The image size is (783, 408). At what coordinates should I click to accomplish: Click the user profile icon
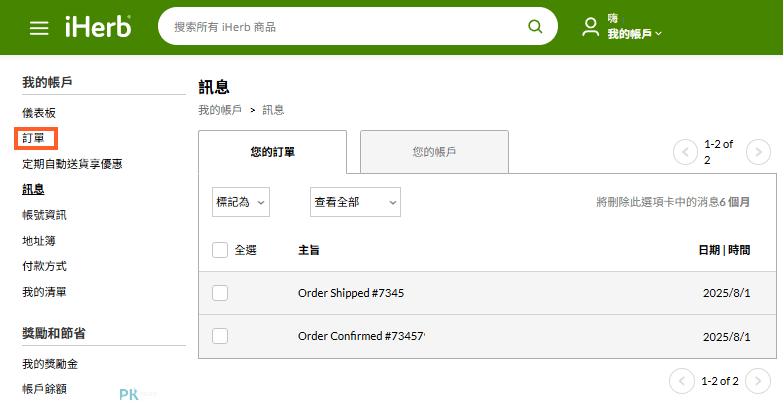click(590, 27)
